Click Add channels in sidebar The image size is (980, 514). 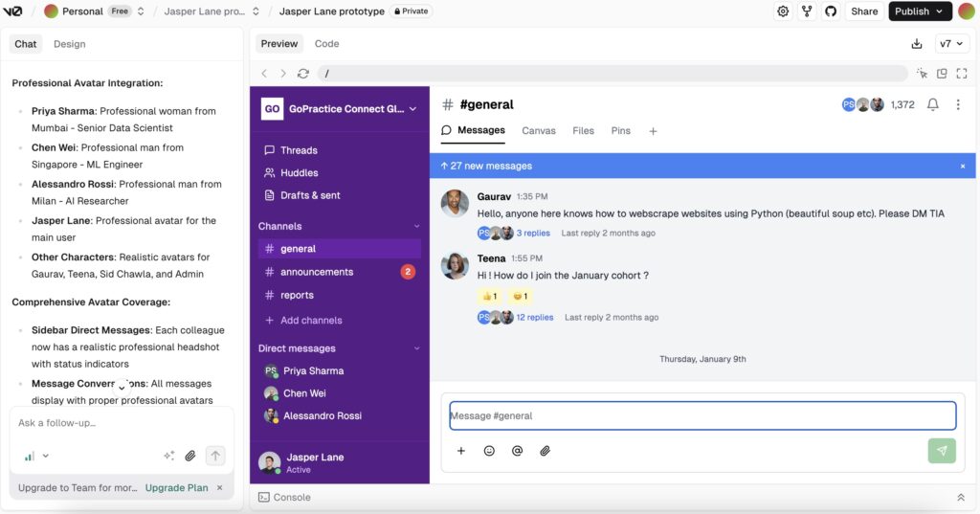click(x=303, y=320)
